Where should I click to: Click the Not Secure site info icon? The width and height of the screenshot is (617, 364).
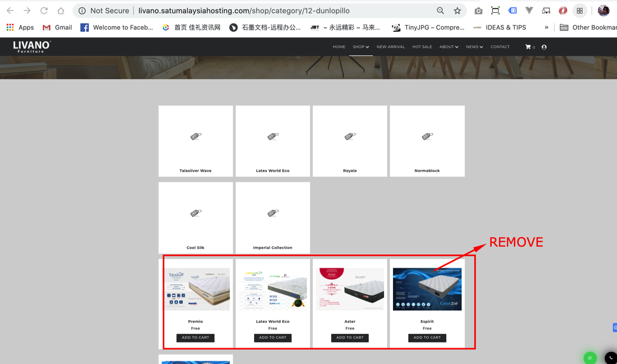coord(82,11)
